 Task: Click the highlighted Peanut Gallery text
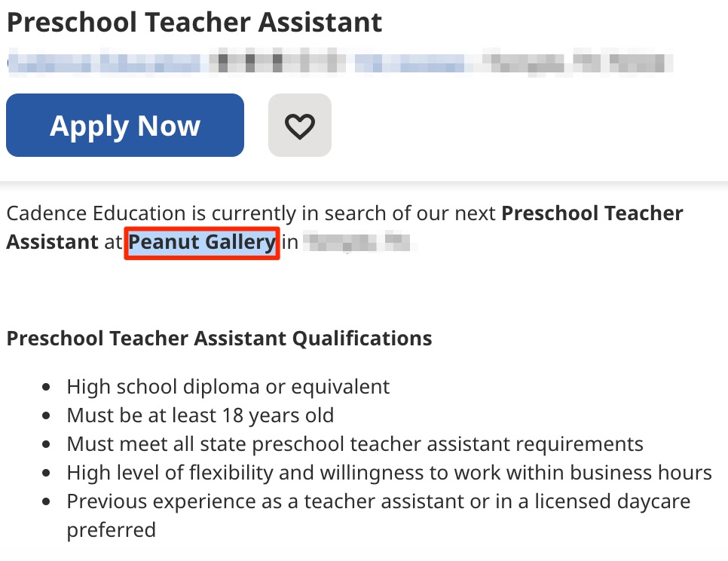[x=202, y=242]
